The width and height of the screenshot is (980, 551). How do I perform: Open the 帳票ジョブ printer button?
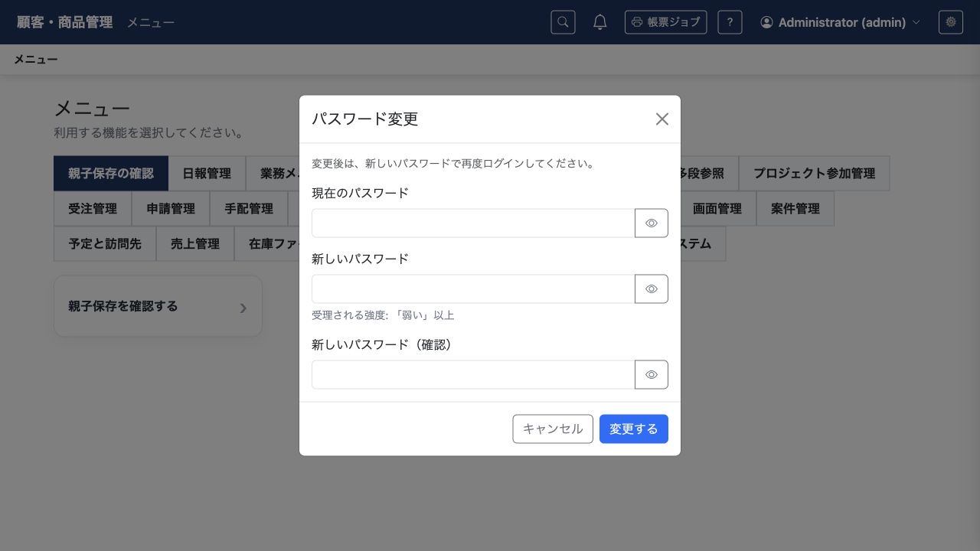pyautogui.click(x=665, y=22)
